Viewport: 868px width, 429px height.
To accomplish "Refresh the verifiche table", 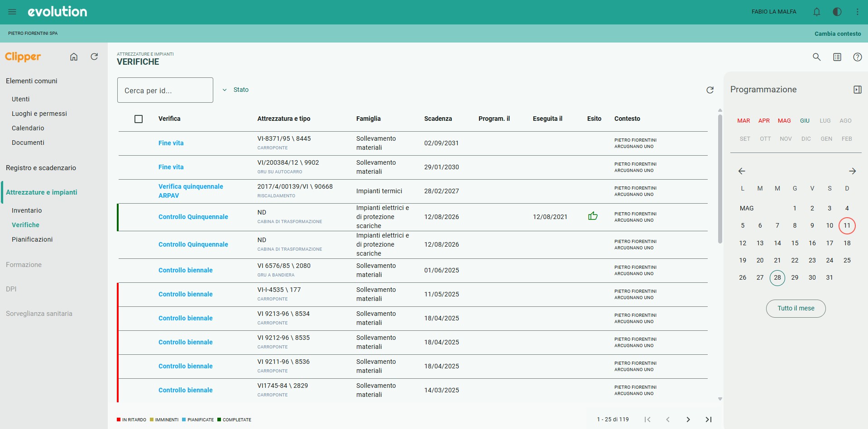I will pyautogui.click(x=710, y=90).
